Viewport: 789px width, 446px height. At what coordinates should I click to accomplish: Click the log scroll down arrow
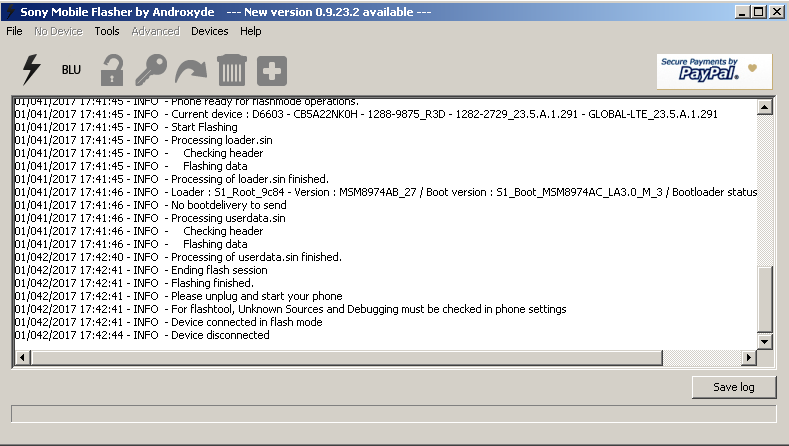point(765,342)
